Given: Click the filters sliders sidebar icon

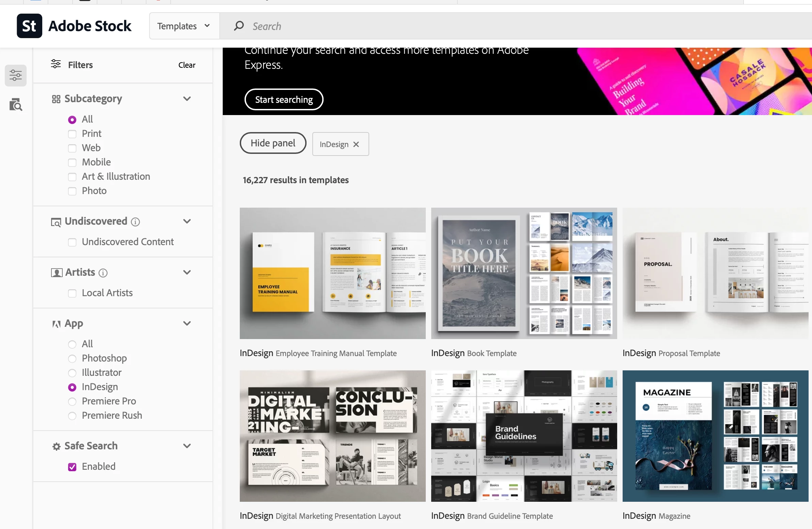Looking at the screenshot, I should point(16,75).
